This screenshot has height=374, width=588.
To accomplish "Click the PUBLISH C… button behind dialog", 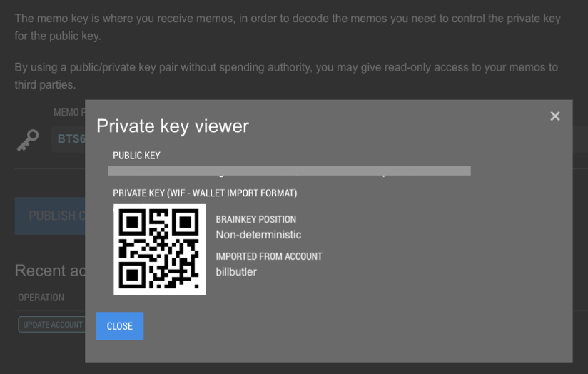I will coord(50,216).
